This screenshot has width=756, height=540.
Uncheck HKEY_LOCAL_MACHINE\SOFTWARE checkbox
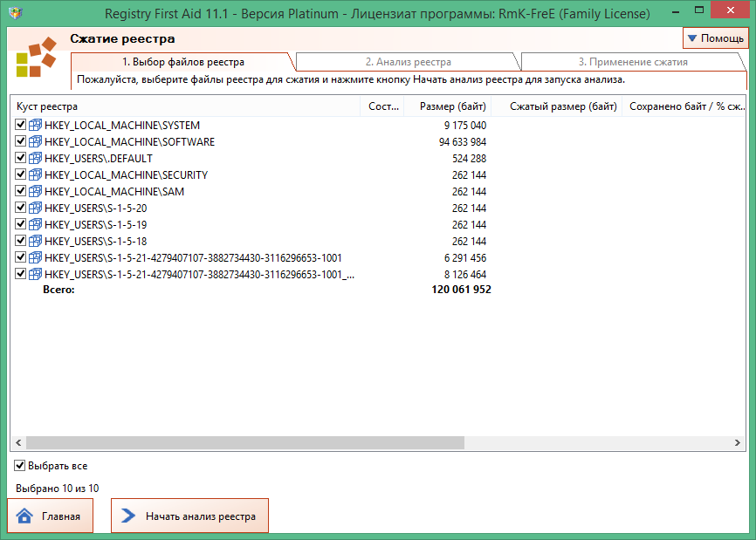(x=20, y=141)
